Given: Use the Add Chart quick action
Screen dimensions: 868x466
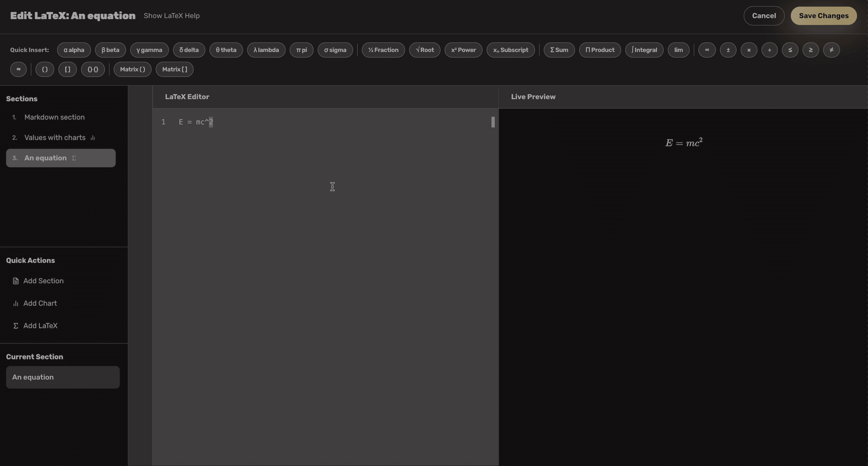Looking at the screenshot, I should [40, 303].
